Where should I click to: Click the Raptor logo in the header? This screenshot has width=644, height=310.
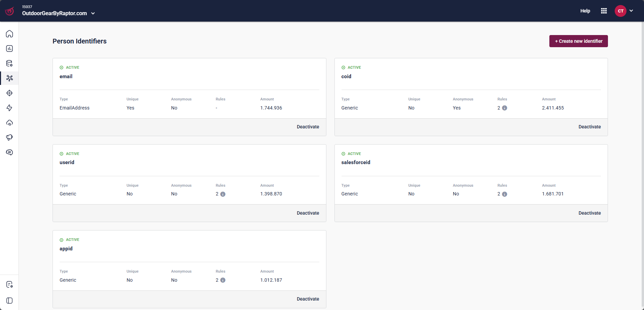(10, 11)
